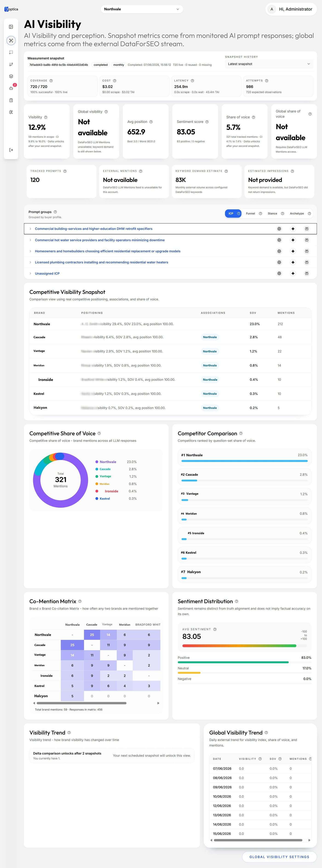Click the help icon next to Sentiment Distribution
Viewport: 322px width, 868px height.
[x=237, y=601]
